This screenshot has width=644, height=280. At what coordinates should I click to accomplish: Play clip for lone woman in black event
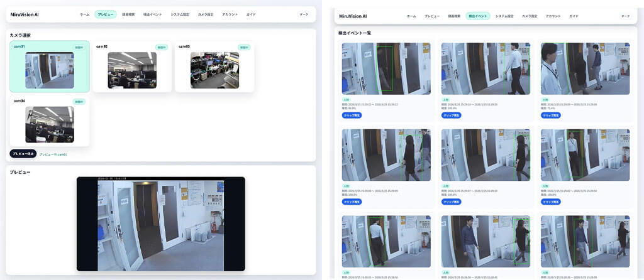pyautogui.click(x=452, y=202)
